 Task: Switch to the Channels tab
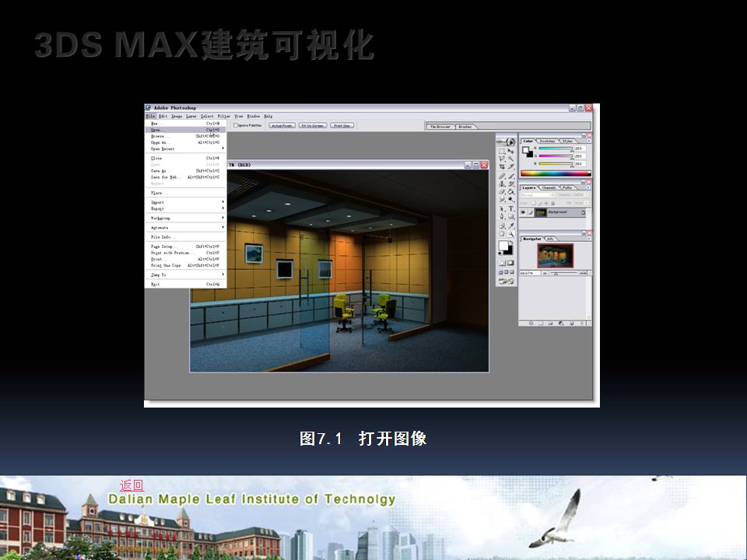[x=549, y=187]
